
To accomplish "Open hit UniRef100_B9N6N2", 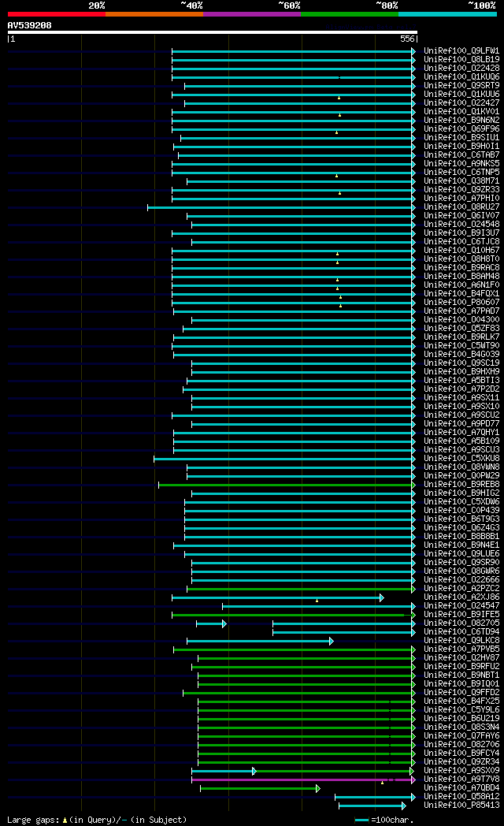I will 461,120.
